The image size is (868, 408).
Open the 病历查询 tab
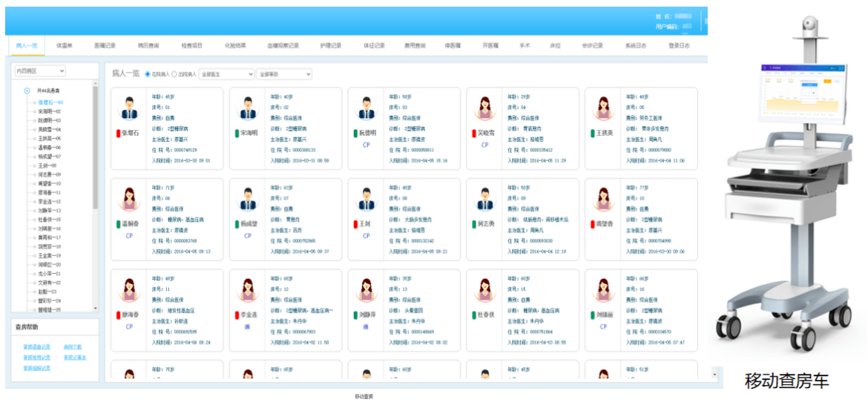pyautogui.click(x=148, y=45)
